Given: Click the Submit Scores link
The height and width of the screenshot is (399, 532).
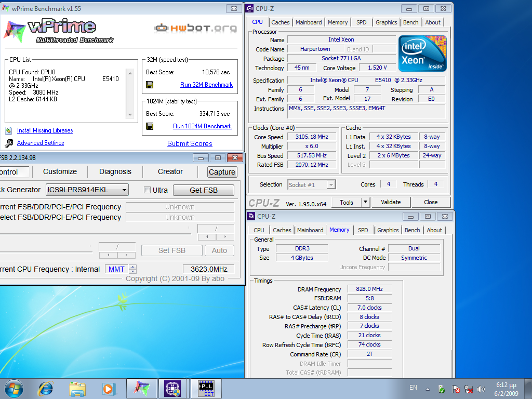Looking at the screenshot, I should click(x=190, y=143).
